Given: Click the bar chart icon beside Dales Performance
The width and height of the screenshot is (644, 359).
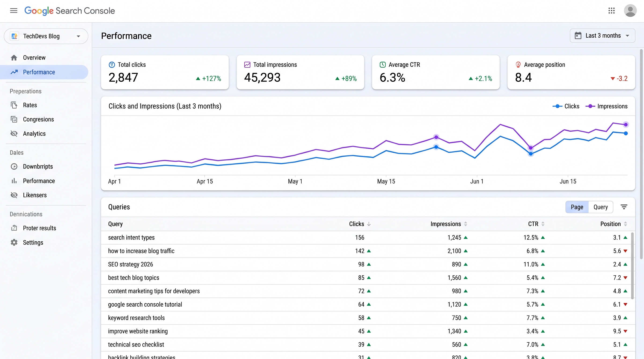Looking at the screenshot, I should coord(14,181).
